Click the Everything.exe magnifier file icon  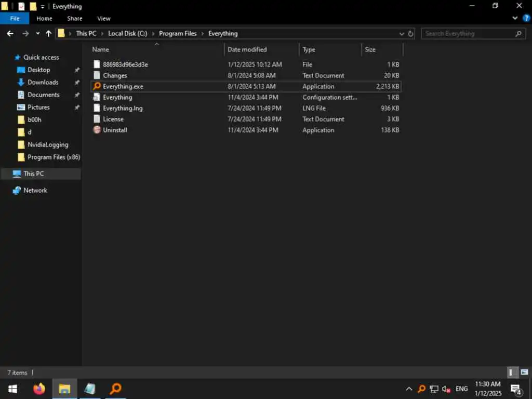97,86
